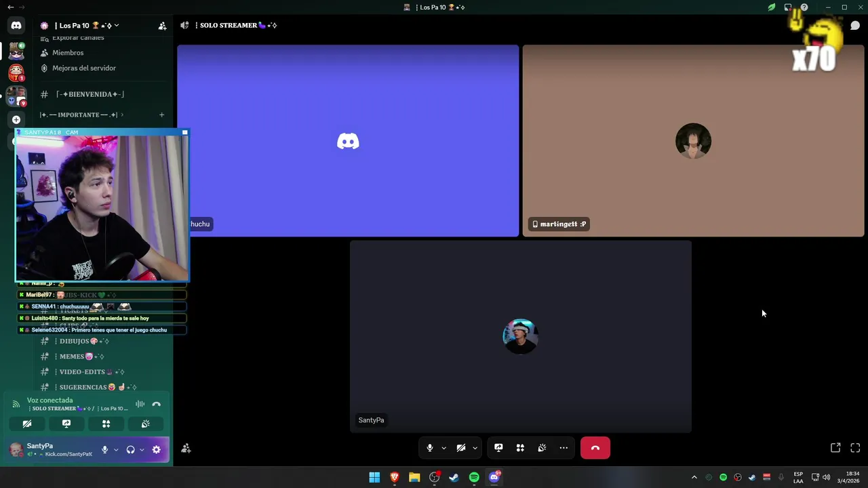Expand microphone input options in call controls
This screenshot has width=868, height=488.
click(x=443, y=448)
